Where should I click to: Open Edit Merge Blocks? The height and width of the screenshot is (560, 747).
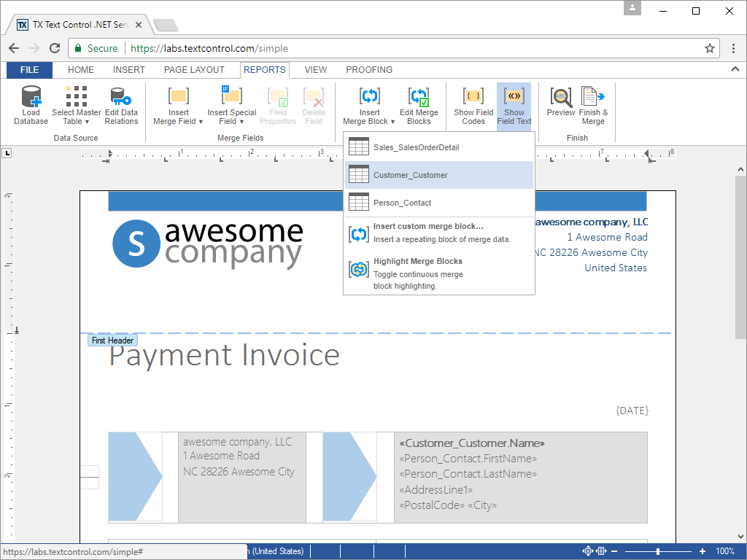[x=419, y=106]
